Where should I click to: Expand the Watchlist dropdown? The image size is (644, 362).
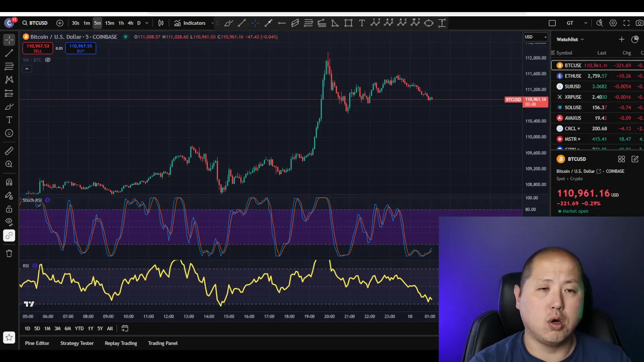click(570, 39)
